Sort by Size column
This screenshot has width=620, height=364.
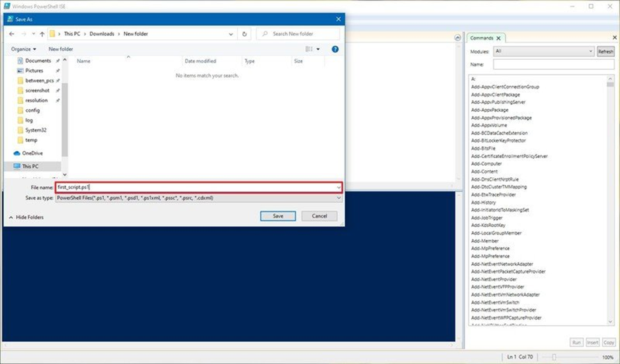(x=298, y=61)
